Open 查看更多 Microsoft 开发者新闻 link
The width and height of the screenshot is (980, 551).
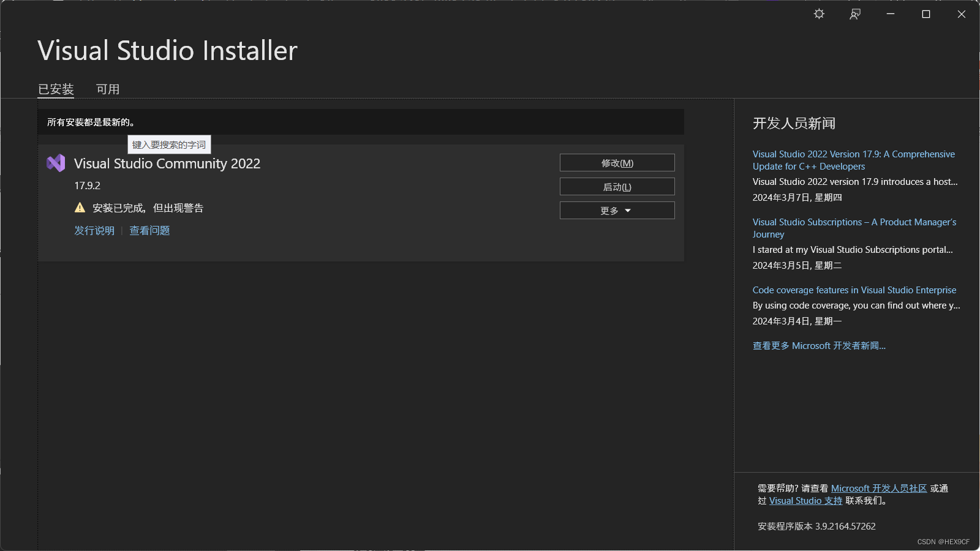819,346
